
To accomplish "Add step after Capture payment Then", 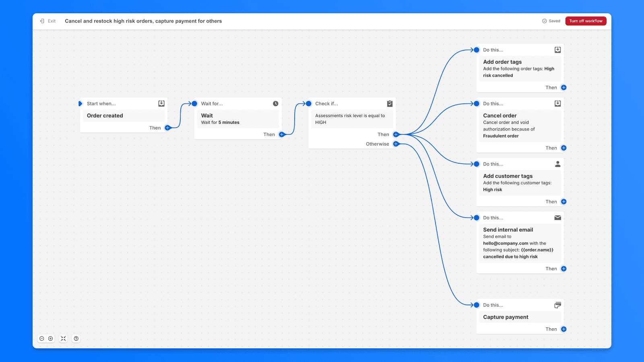I will pos(564,329).
